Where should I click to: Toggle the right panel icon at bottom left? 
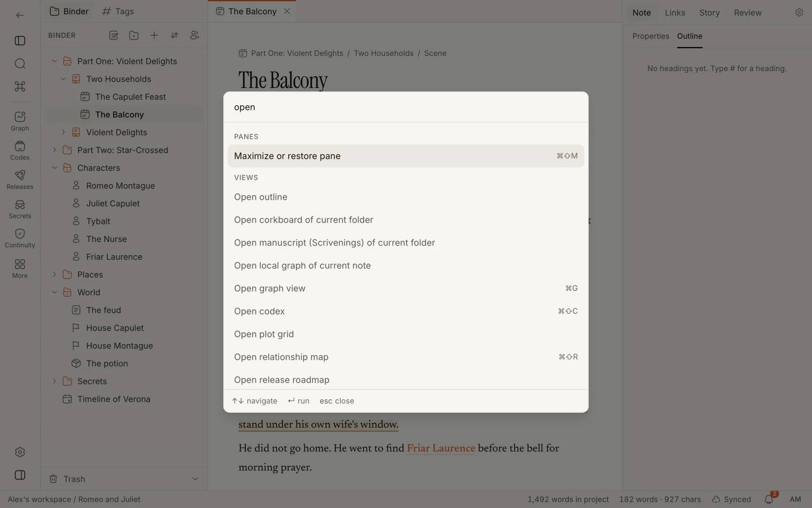click(20, 475)
